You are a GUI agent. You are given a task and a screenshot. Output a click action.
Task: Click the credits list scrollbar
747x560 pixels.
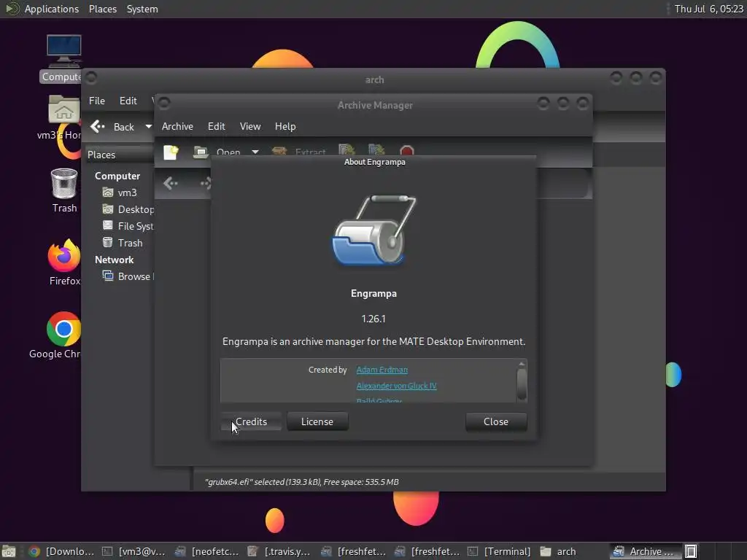point(522,385)
